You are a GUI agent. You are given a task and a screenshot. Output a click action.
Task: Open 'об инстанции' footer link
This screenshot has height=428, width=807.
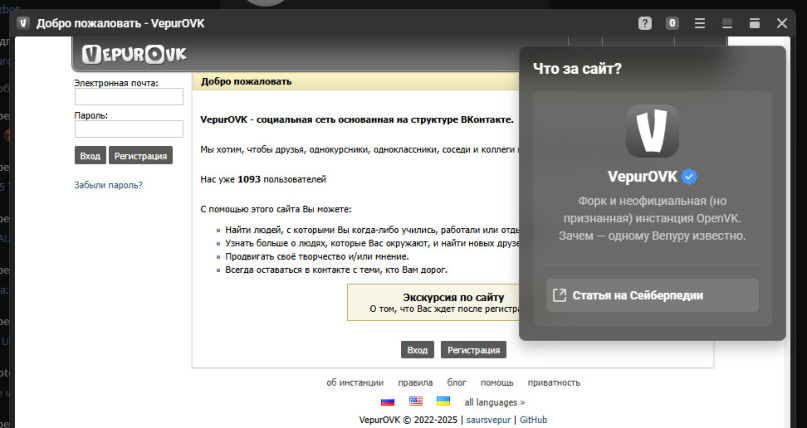tap(355, 382)
